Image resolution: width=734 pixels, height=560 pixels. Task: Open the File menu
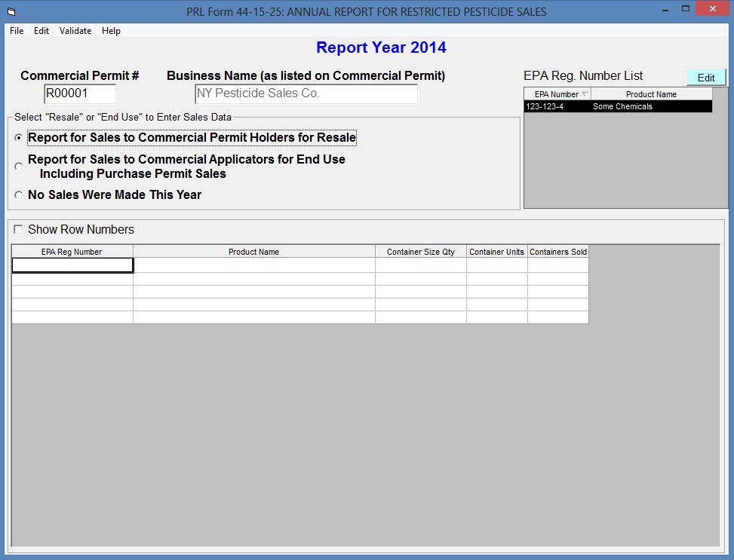[x=17, y=31]
